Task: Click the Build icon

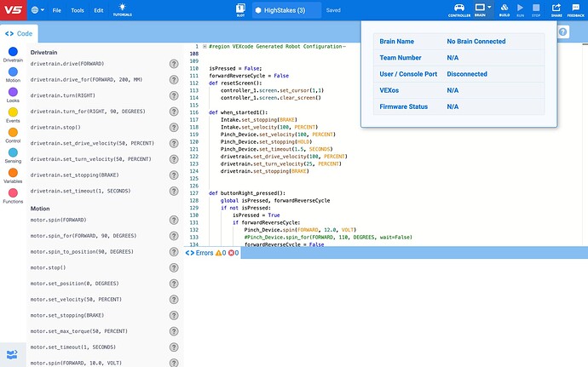Action: coord(504,10)
